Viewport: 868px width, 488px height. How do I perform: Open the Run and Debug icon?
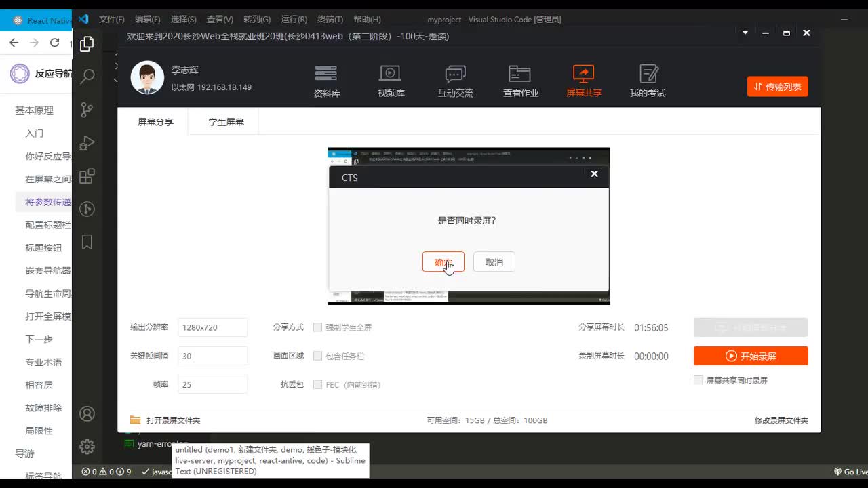point(87,142)
